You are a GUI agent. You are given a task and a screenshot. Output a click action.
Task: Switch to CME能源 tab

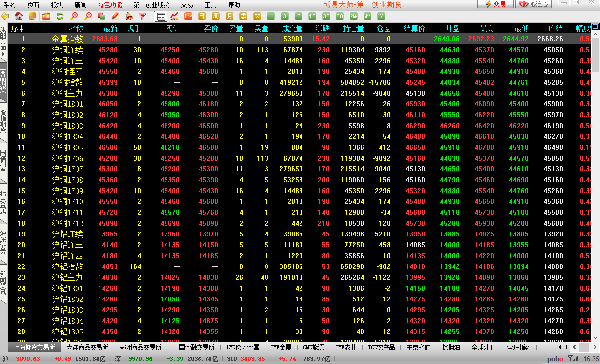click(x=314, y=347)
